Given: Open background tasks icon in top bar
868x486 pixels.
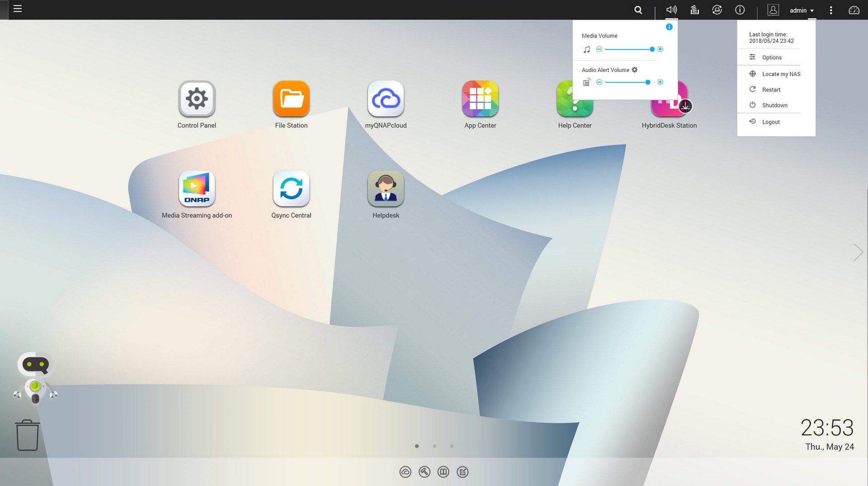Looking at the screenshot, I should pos(694,10).
